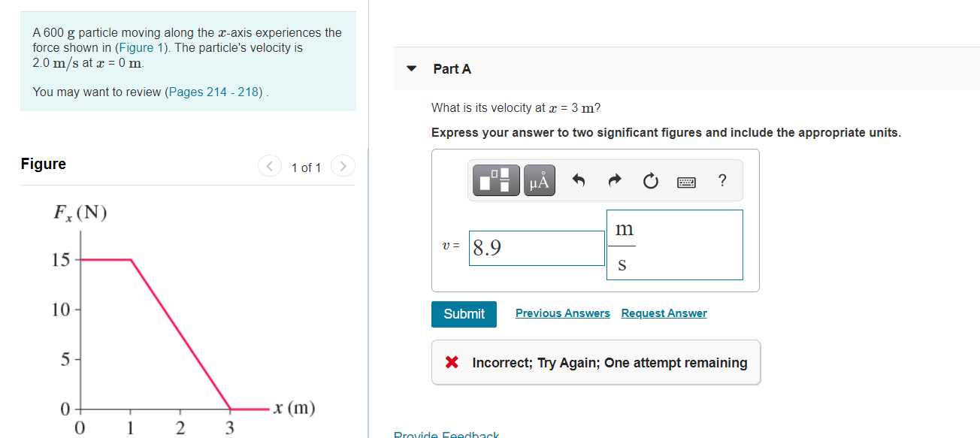Open Previous Answers
This screenshot has width=980, height=438.
coord(562,313)
